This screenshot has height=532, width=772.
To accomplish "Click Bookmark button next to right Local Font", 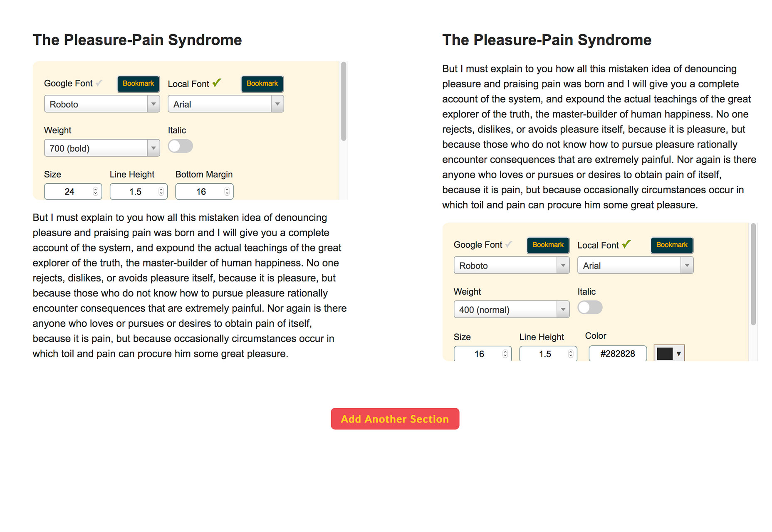I will 672,245.
